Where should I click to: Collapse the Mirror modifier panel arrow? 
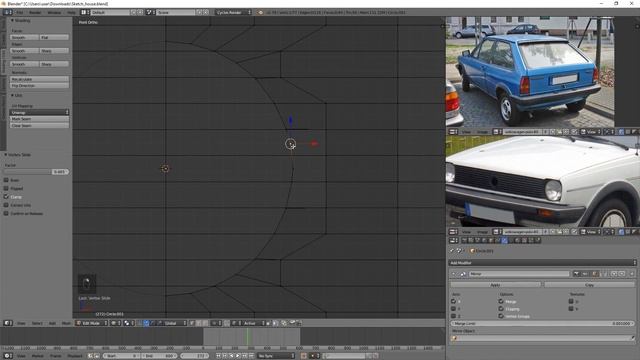point(453,274)
